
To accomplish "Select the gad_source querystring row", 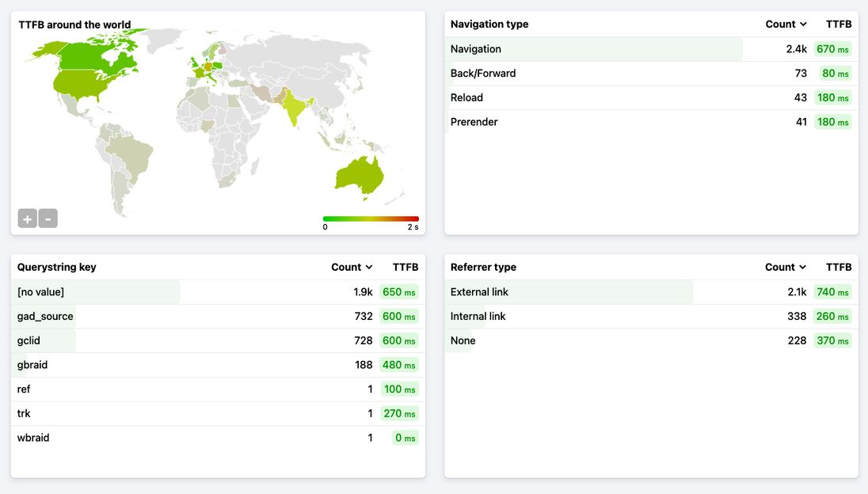I will (45, 317).
